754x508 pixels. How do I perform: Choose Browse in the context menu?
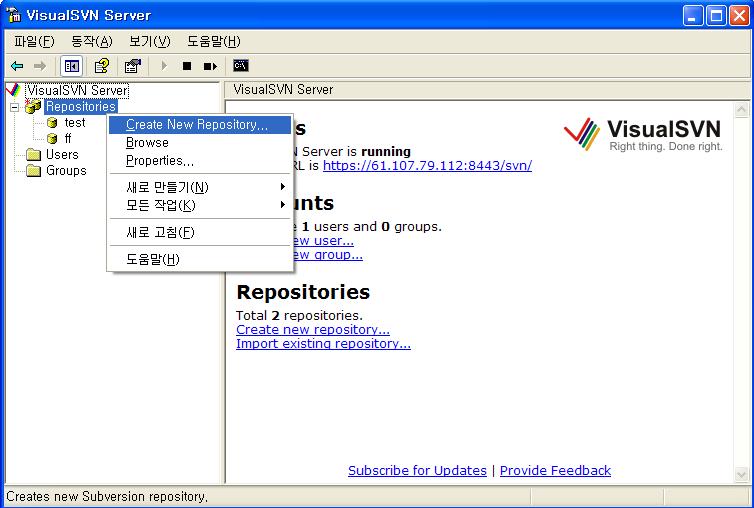pos(200,143)
